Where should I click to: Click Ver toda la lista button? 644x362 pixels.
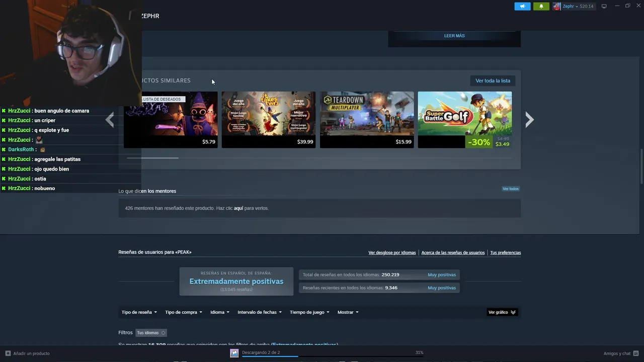tap(493, 80)
